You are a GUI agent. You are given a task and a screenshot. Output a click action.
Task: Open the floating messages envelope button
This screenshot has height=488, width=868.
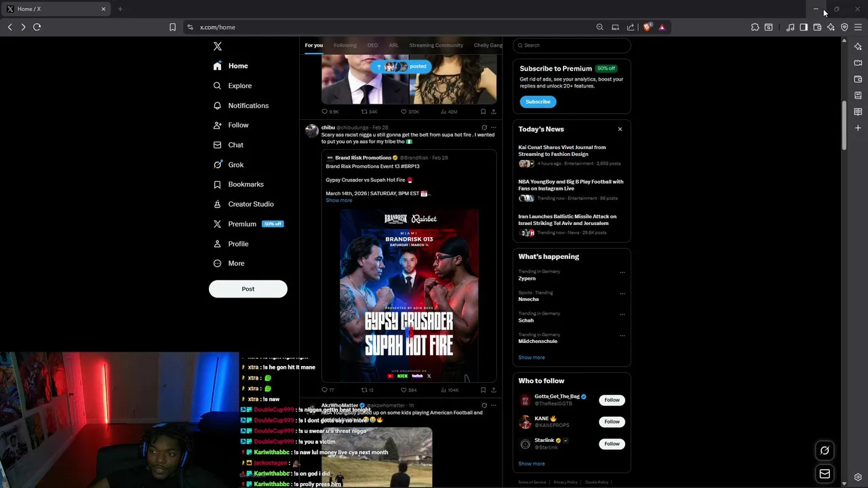click(x=825, y=474)
